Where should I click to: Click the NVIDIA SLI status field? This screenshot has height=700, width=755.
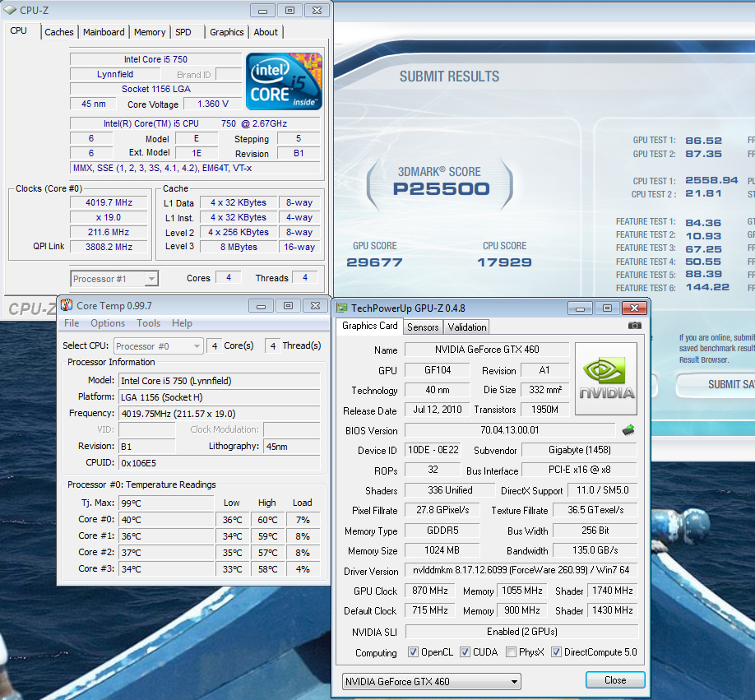(x=522, y=632)
